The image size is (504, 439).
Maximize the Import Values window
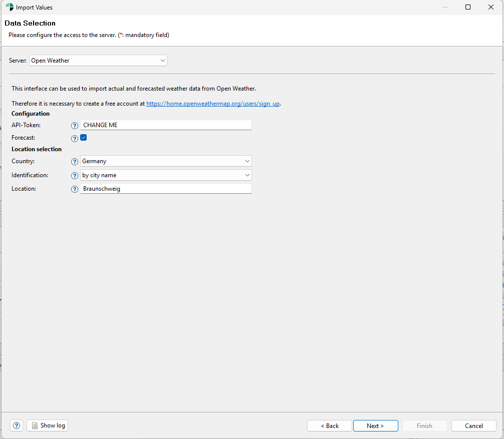[468, 7]
